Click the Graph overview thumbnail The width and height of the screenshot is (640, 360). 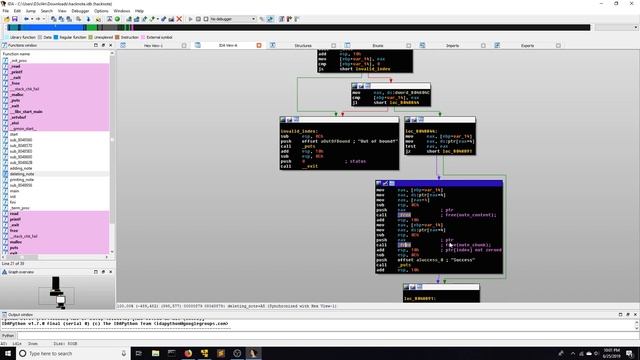tap(58, 293)
